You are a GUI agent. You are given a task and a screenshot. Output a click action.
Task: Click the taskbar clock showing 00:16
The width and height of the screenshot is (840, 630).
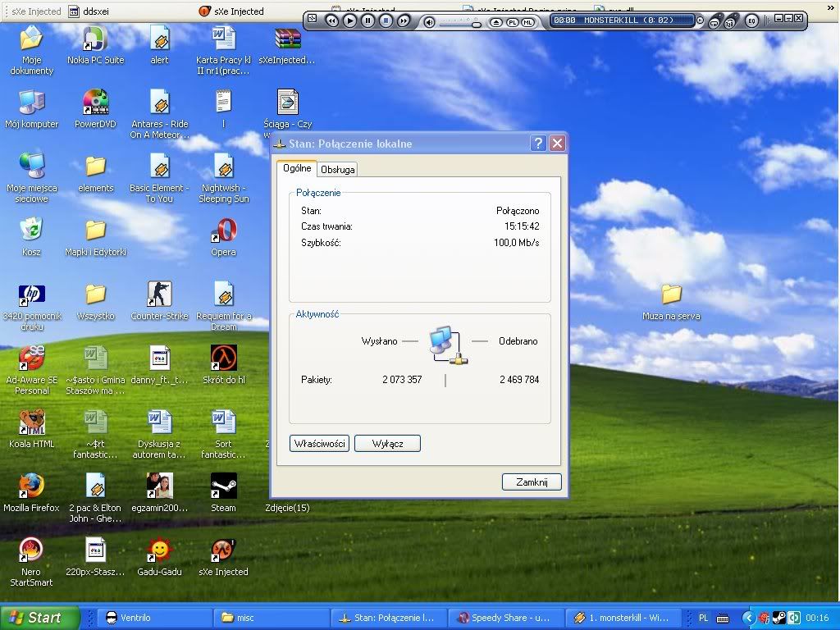click(x=817, y=618)
